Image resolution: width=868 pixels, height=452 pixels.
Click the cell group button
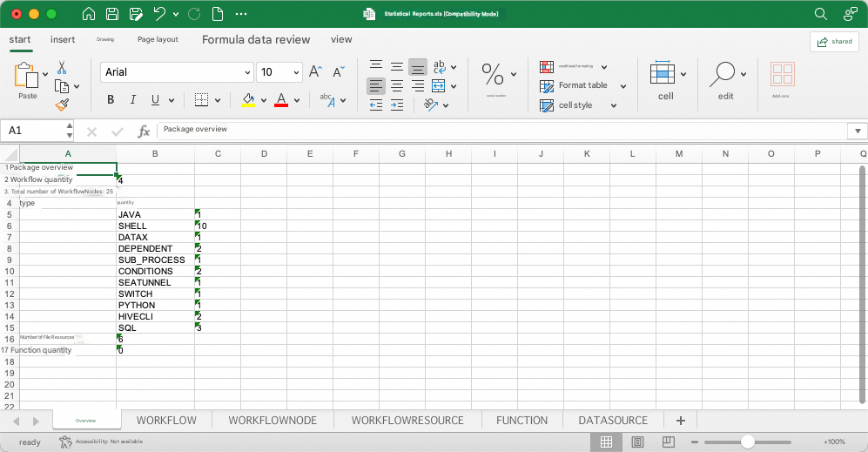pyautogui.click(x=665, y=81)
